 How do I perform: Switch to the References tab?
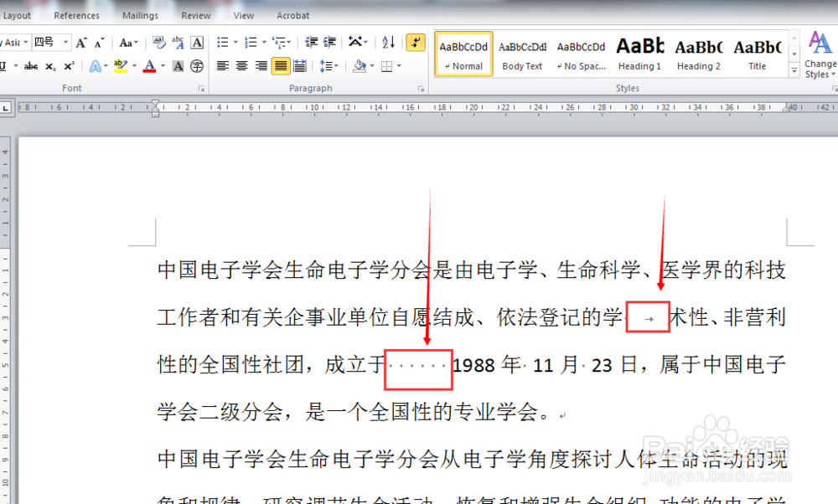coord(76,16)
